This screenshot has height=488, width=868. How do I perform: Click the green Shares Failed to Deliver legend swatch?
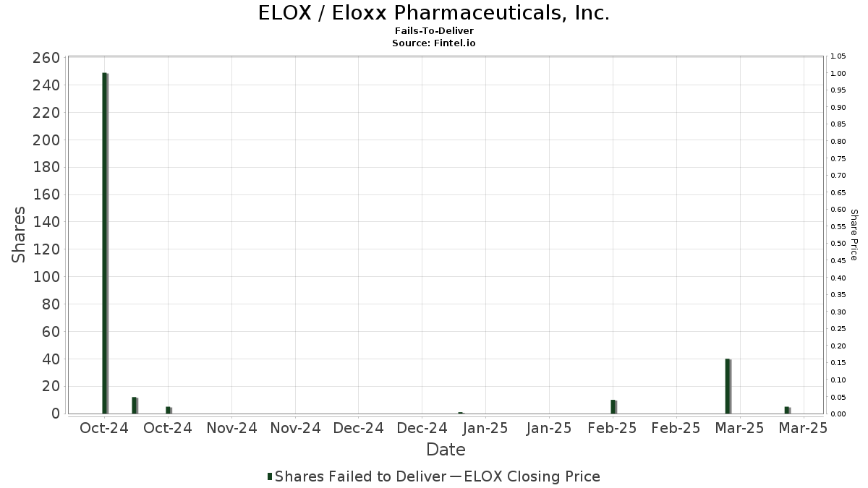pos(270,476)
